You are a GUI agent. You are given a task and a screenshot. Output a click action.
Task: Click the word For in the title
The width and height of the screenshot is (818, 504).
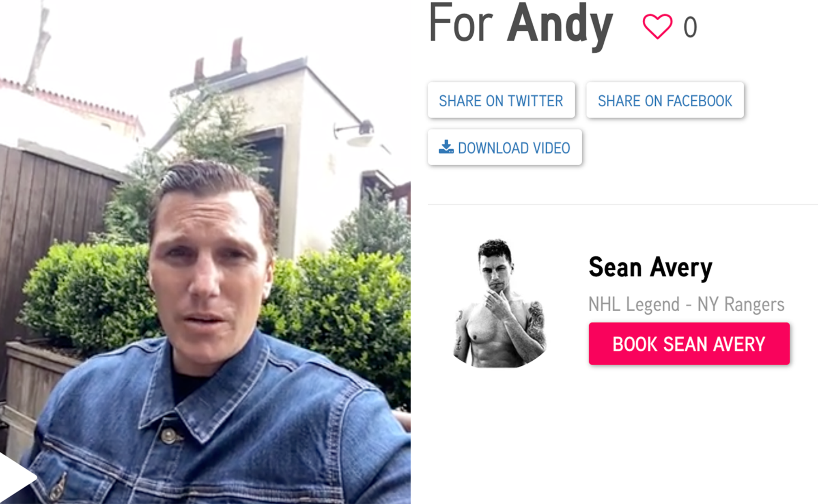click(461, 24)
